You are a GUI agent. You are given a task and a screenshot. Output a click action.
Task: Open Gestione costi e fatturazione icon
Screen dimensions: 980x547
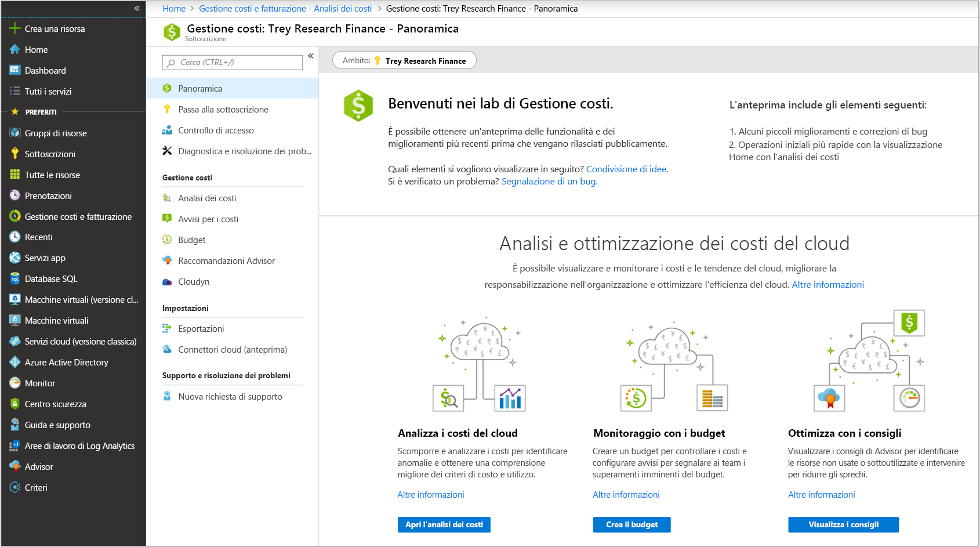tap(14, 216)
